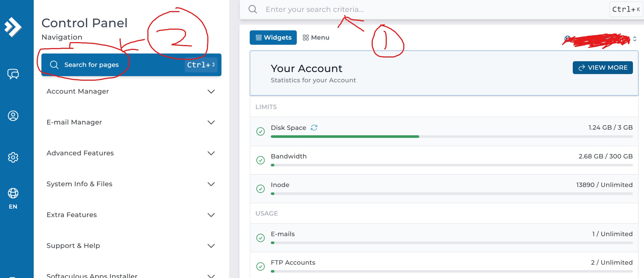Screen dimensions: 644x278
Task: Refresh disk space usage icon
Action: click(314, 128)
